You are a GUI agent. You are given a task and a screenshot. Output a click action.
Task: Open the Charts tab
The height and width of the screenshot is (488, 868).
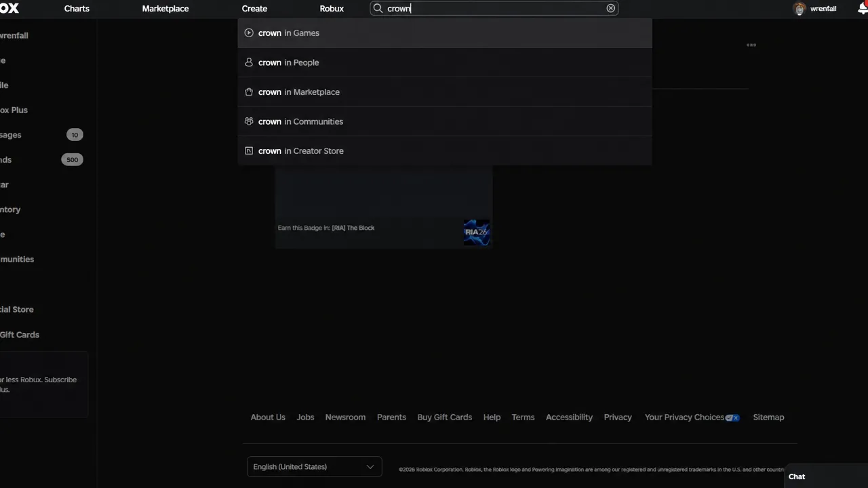77,9
